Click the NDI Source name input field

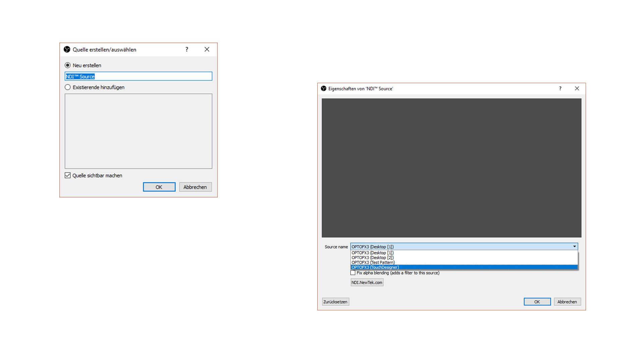tap(139, 76)
